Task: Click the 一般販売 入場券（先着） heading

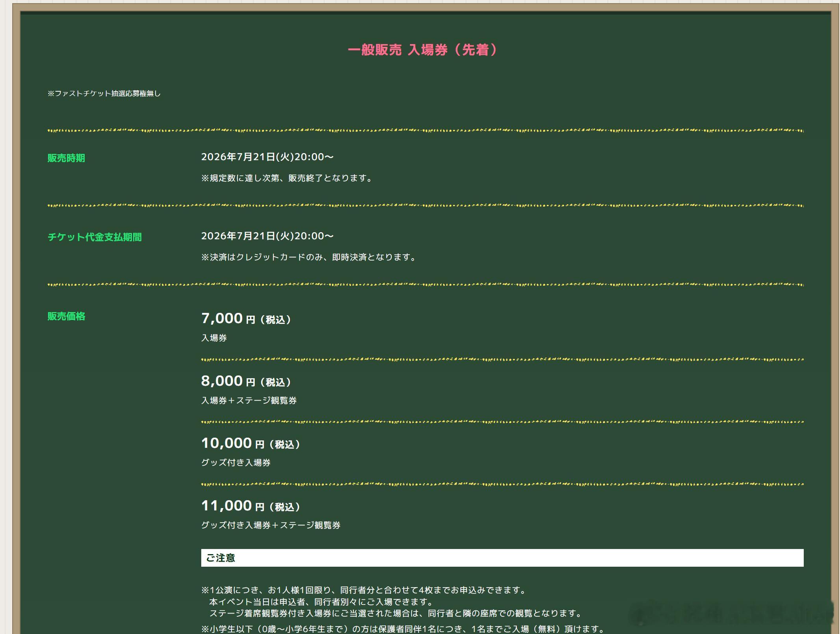Action: pos(423,50)
